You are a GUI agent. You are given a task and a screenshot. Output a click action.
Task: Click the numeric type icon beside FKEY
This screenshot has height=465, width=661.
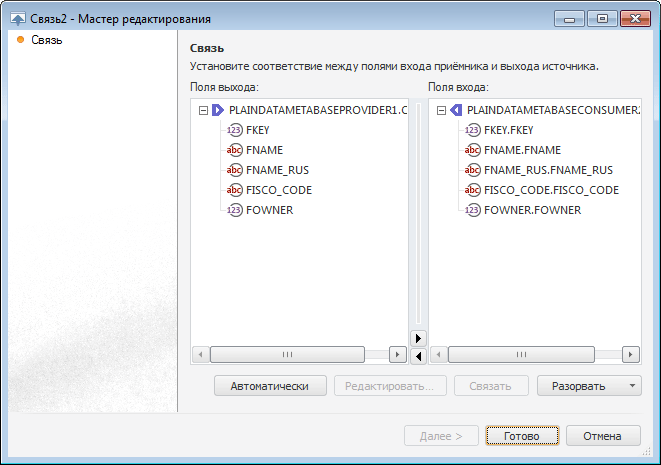(x=235, y=130)
